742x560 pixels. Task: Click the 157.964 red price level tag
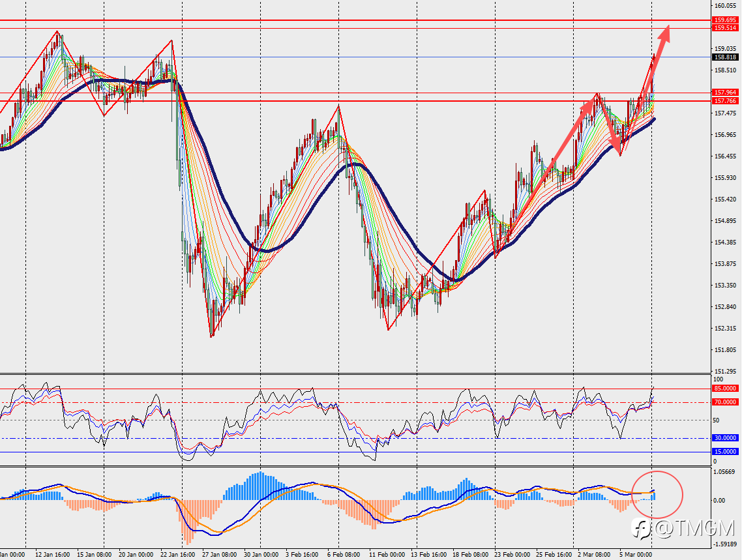click(x=725, y=93)
